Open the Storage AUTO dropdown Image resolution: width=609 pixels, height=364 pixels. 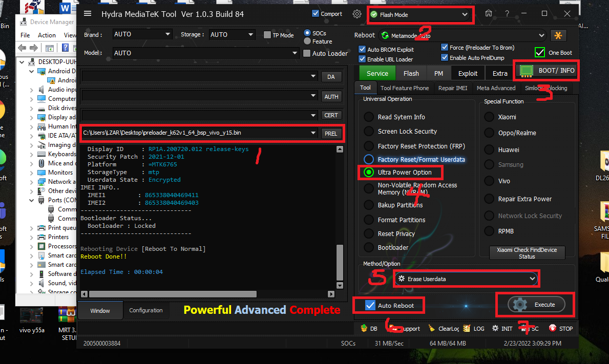pyautogui.click(x=232, y=34)
